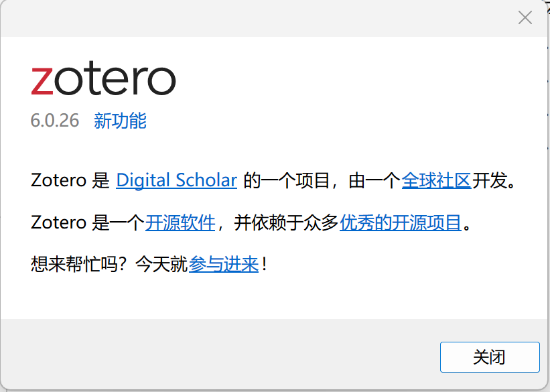Read about Zotero being open source
Viewport: 550px width, 392px height.
click(x=180, y=222)
